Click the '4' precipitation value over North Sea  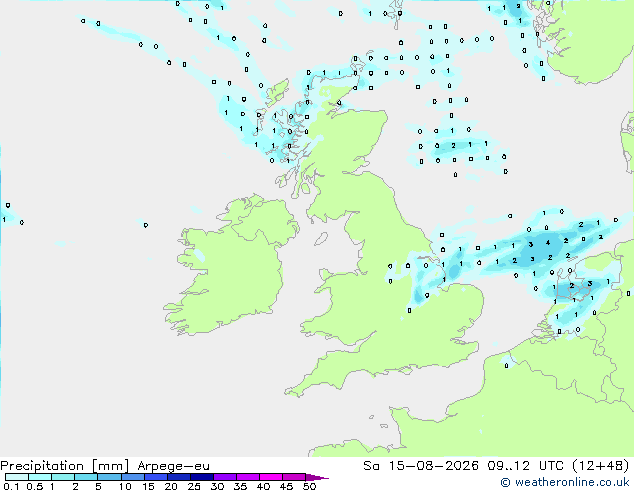coord(548,243)
